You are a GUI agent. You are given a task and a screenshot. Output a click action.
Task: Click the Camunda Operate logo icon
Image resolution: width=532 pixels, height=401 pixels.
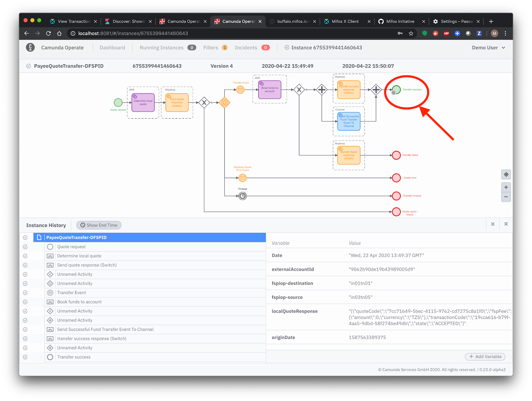[30, 48]
